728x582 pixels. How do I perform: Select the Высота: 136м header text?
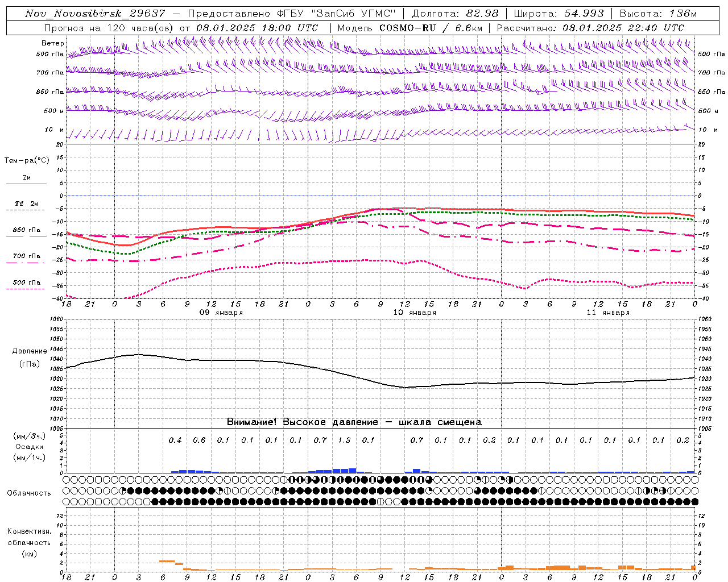(x=658, y=14)
